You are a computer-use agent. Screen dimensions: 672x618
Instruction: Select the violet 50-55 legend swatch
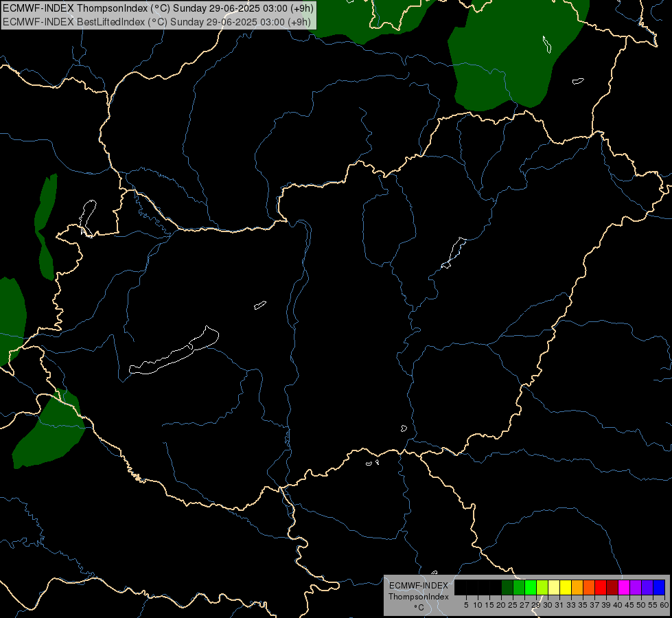click(647, 587)
